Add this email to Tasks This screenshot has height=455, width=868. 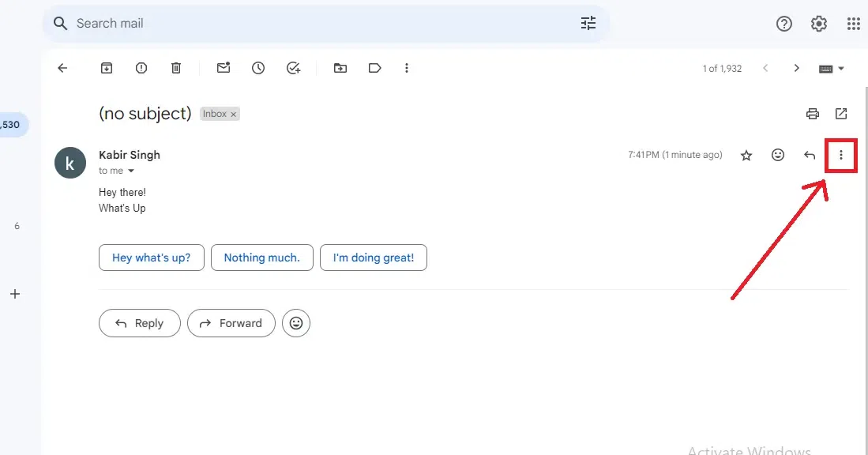coord(293,69)
